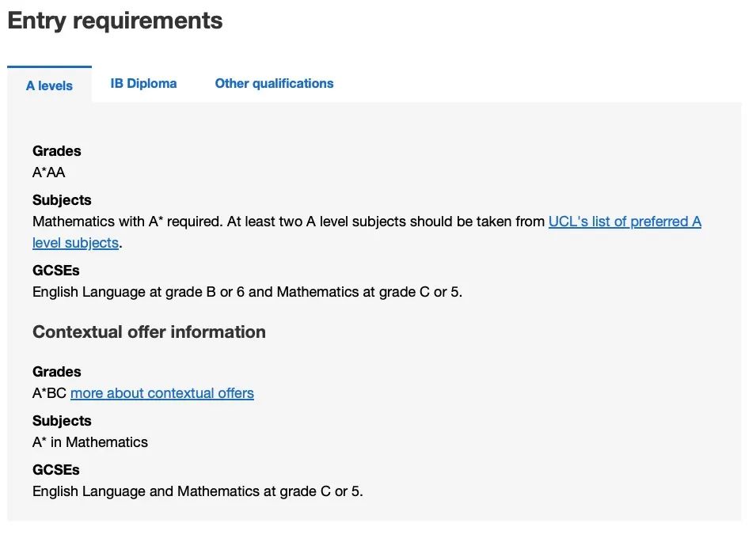This screenshot has height=538, width=756.
Task: Click the Subjects label under Contextual offer
Action: [x=62, y=421]
